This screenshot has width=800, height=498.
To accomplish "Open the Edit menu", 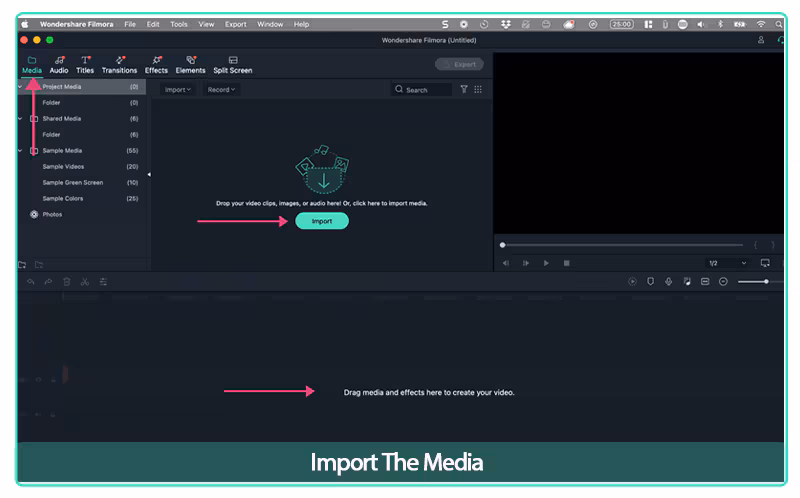I will pyautogui.click(x=153, y=24).
